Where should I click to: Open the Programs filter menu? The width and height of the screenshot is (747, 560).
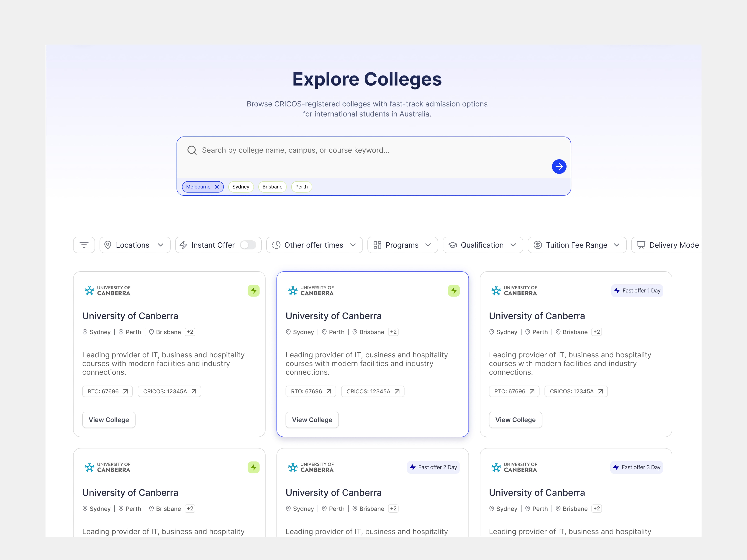(402, 245)
